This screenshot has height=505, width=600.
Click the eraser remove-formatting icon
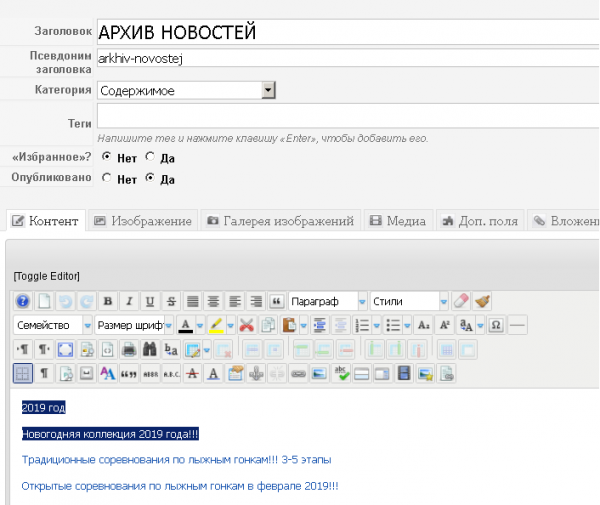[461, 301]
